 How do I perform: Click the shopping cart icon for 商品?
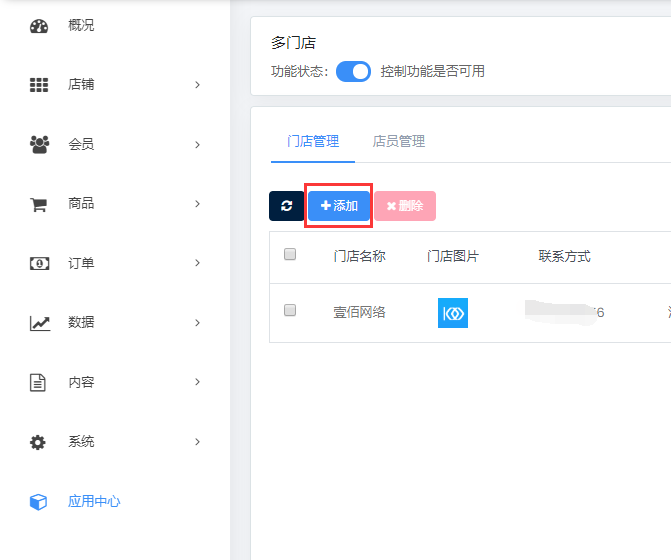click(39, 204)
